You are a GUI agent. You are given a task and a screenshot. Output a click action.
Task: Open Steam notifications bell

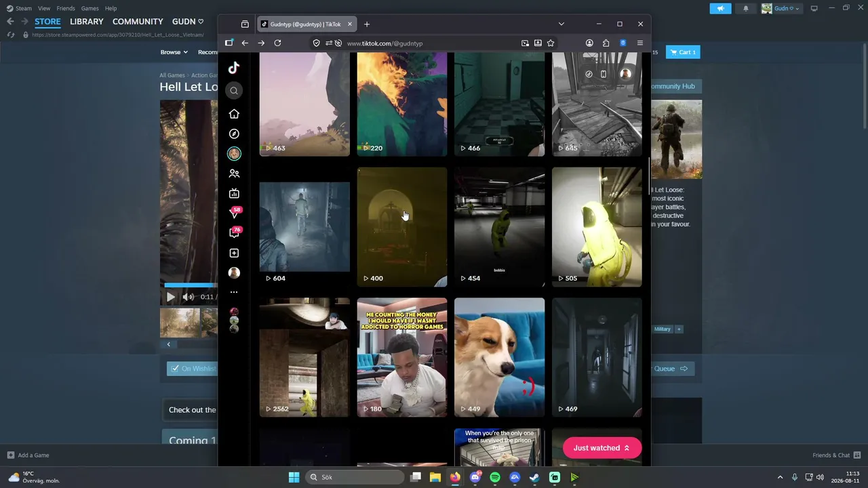[x=746, y=8]
